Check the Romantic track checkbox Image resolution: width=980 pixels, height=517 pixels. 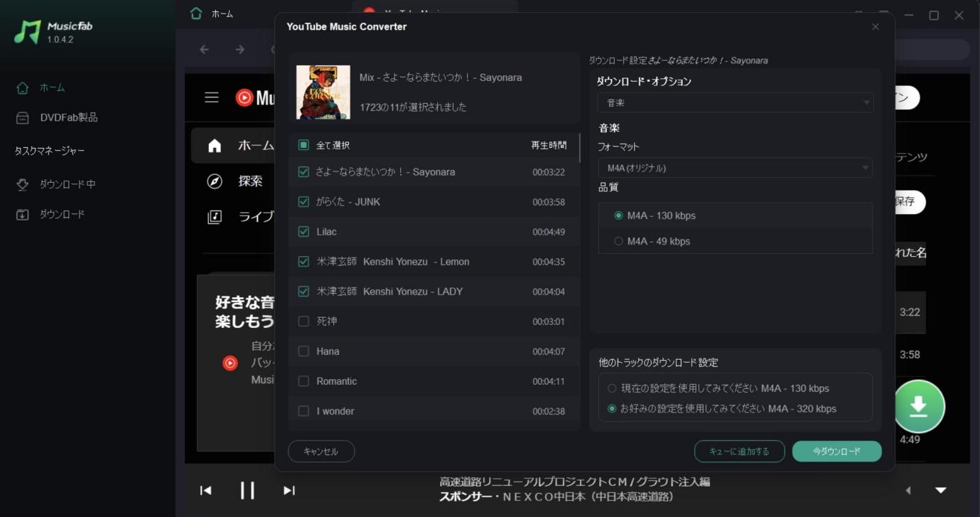click(303, 381)
